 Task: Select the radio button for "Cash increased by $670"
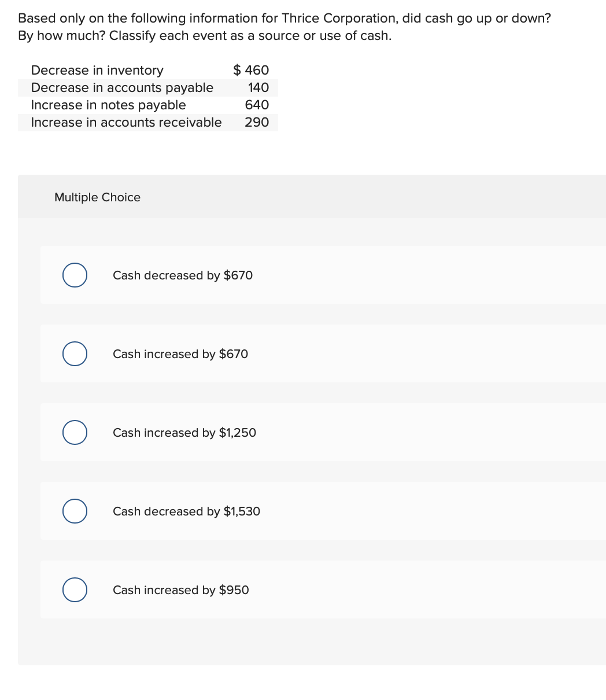74,353
